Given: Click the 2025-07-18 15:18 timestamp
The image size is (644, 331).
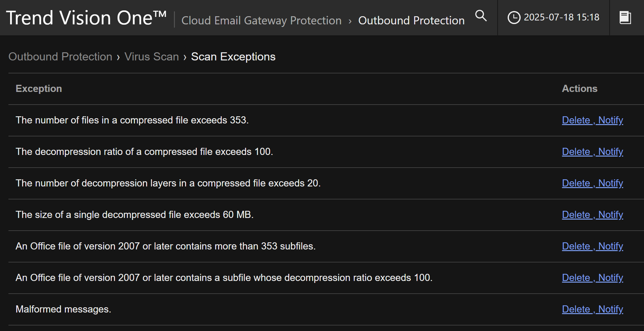Looking at the screenshot, I should point(562,17).
